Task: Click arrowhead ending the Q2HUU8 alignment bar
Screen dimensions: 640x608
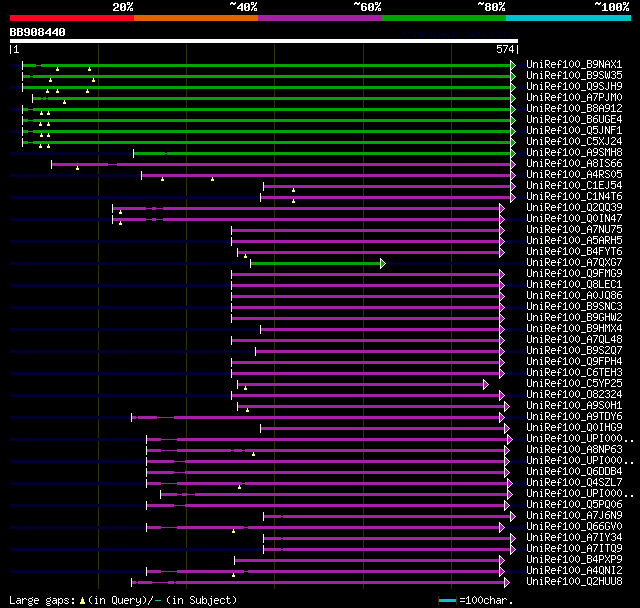Action: pyautogui.click(x=507, y=582)
